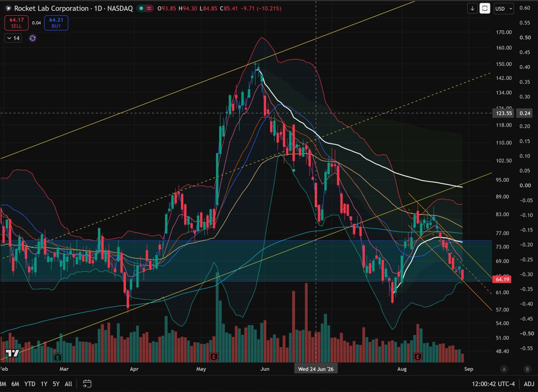This screenshot has height=392, width=538.
Task: Toggle the B circle button on the time axis
Action: 527,369
